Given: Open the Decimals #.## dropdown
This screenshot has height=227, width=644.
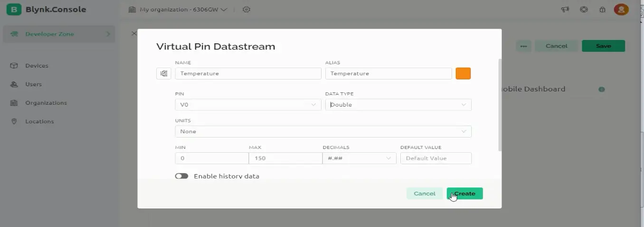Looking at the screenshot, I should 359,158.
